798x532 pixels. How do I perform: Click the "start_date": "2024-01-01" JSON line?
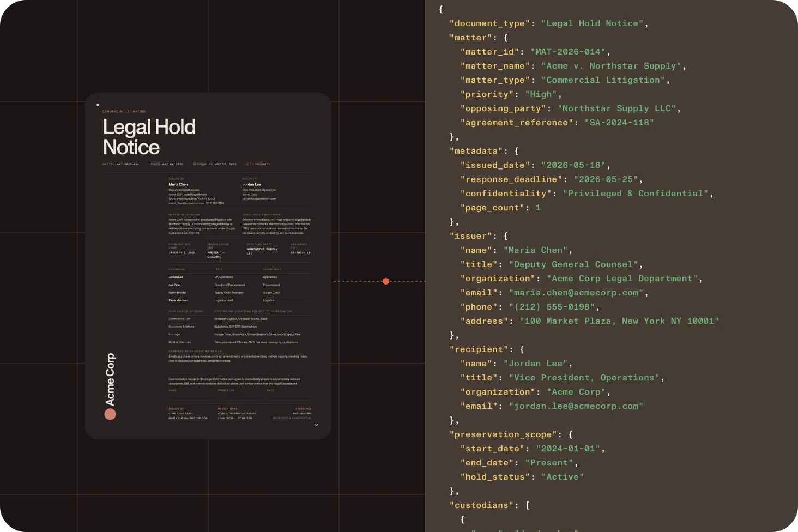tap(533, 449)
